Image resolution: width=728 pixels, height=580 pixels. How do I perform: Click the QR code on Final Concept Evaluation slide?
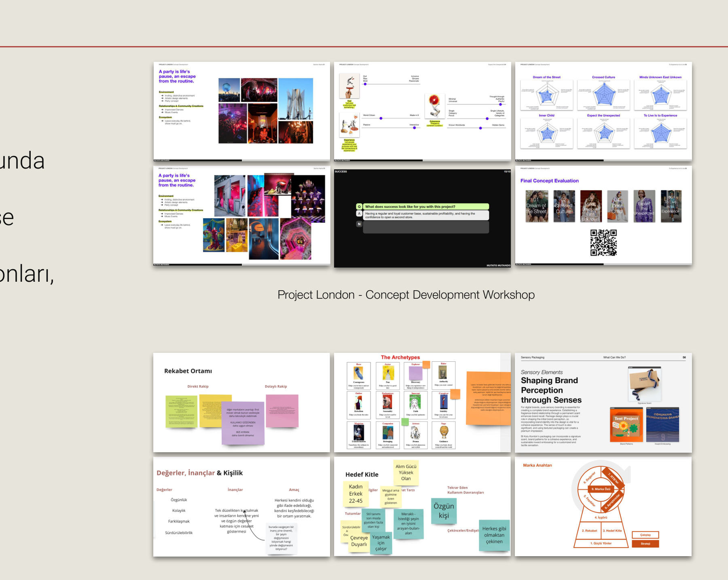click(x=603, y=243)
